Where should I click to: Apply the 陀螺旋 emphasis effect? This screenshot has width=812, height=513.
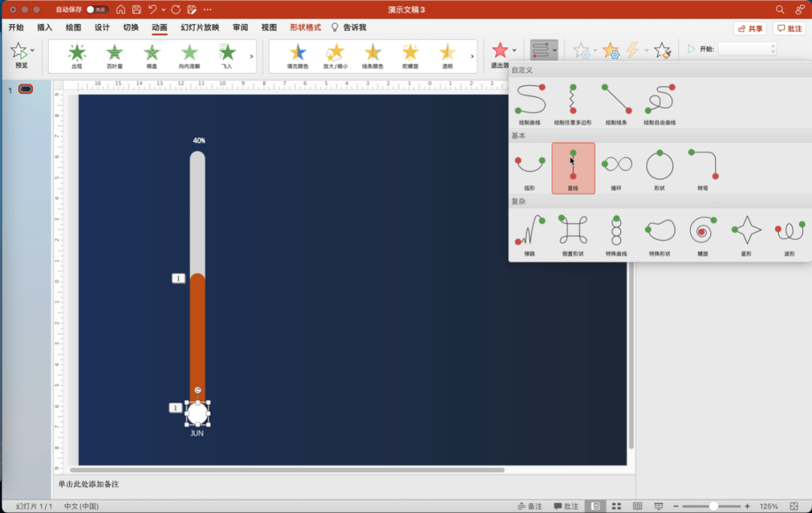coord(411,56)
